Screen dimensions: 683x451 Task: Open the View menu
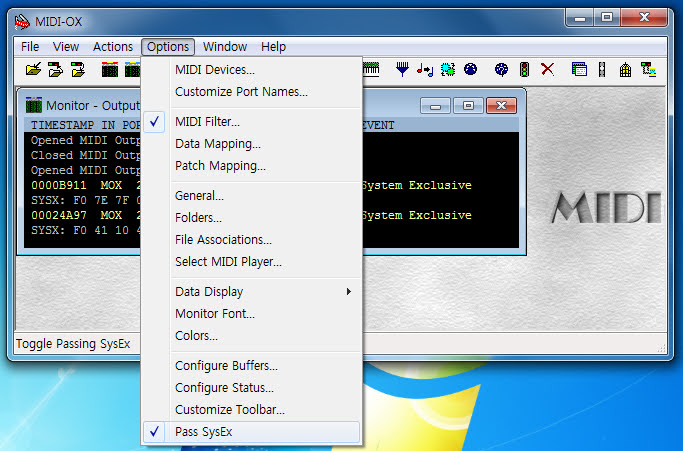click(x=66, y=47)
